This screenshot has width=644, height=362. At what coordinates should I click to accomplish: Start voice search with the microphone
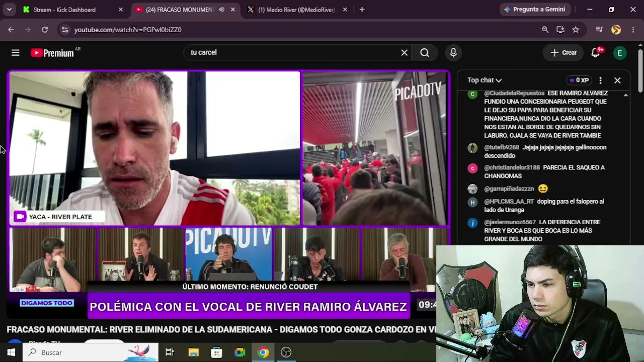click(453, 52)
